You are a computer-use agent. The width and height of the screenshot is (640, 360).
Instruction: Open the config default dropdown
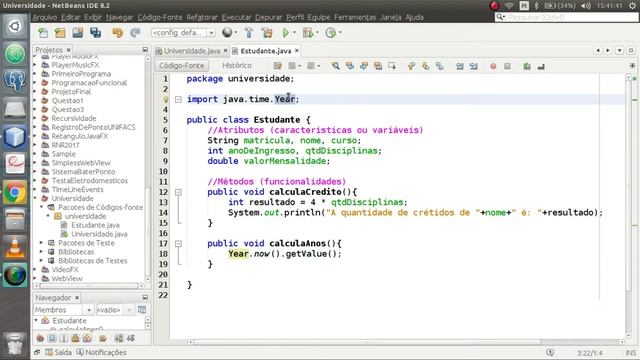tap(183, 33)
